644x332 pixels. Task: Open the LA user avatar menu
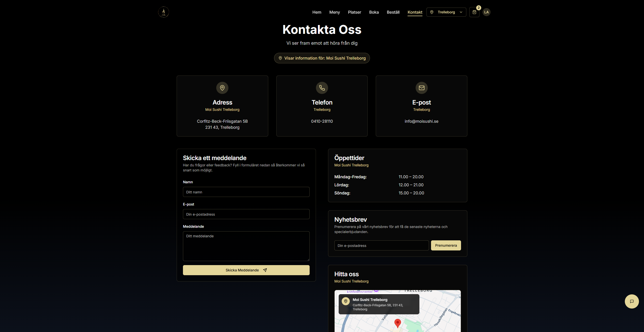[486, 12]
